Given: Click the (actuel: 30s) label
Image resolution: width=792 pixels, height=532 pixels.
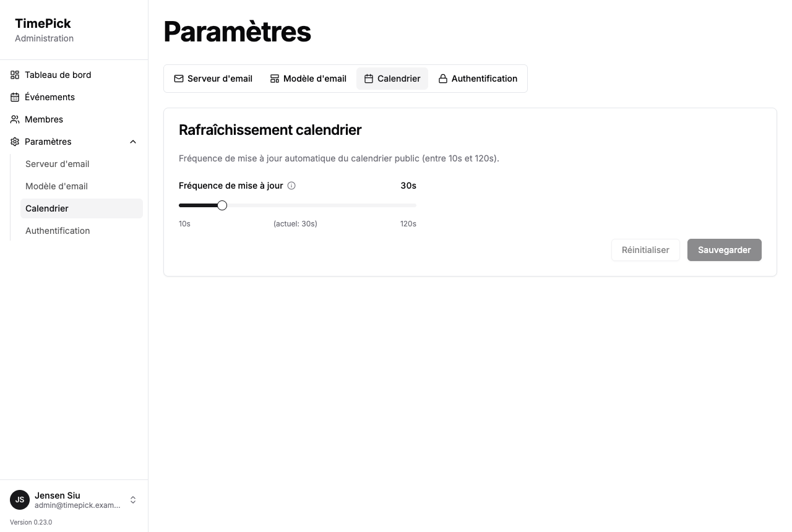Looking at the screenshot, I should pos(295,224).
